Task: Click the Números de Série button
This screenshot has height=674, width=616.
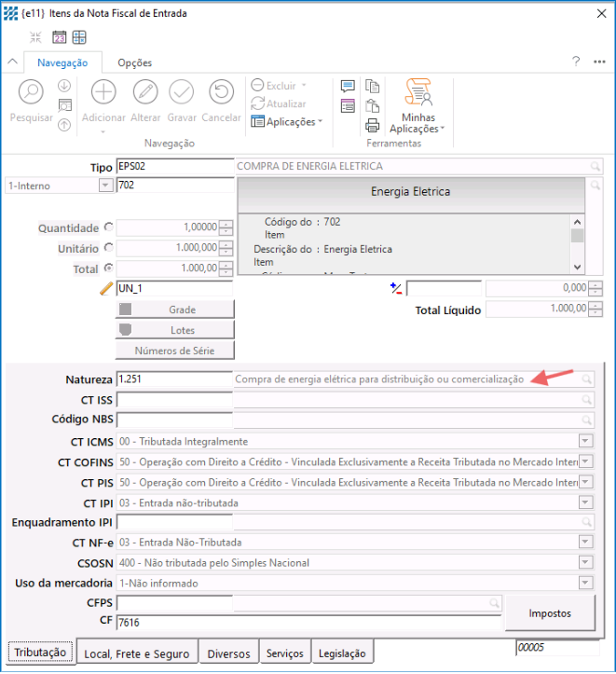Action: point(174,351)
